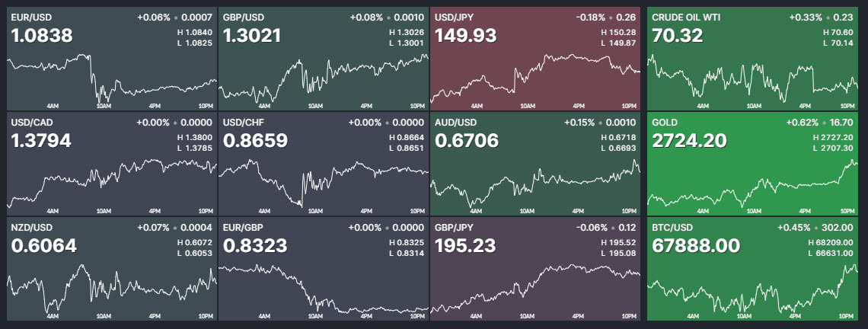
Task: Open the NZD/USD sparkline chart
Action: coord(112,288)
